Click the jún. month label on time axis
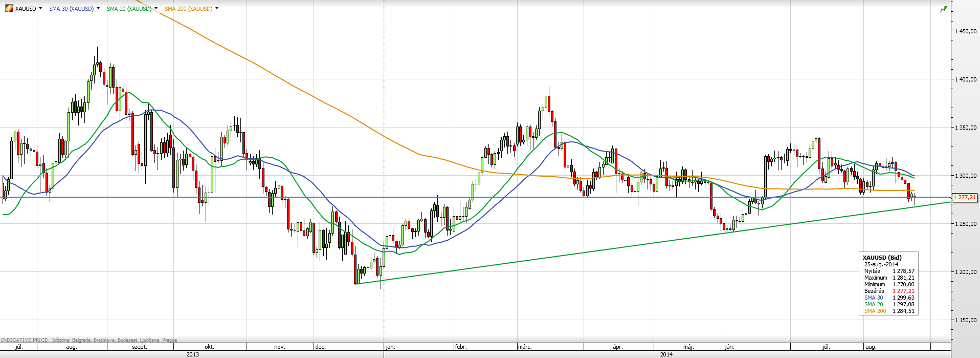 tap(729, 347)
